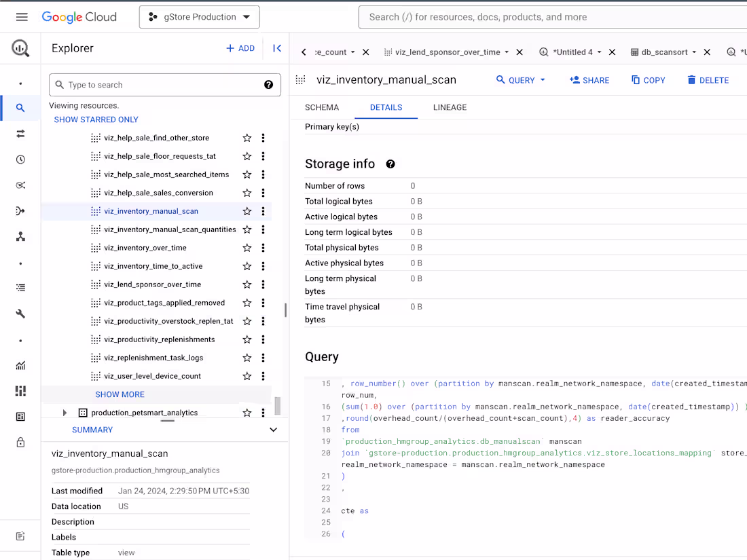
Task: Star viz_lend_sponsor_over_time in the explorer
Action: [247, 284]
